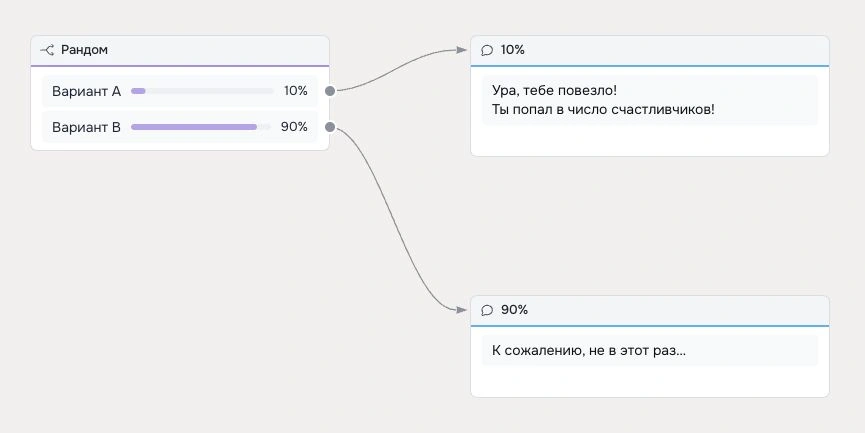This screenshot has width=865, height=433.
Task: Click the text 'Ты попал в число счастливчиков!'
Action: pos(603,109)
